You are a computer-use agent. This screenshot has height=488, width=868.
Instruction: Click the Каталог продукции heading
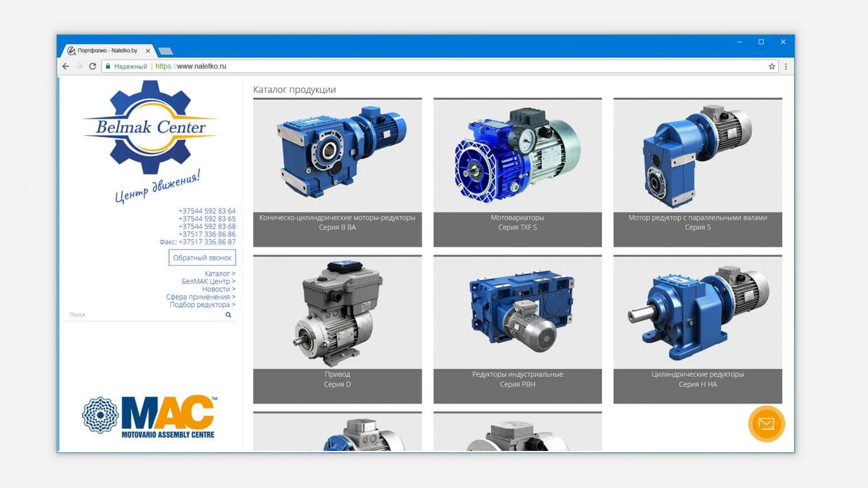(x=295, y=90)
